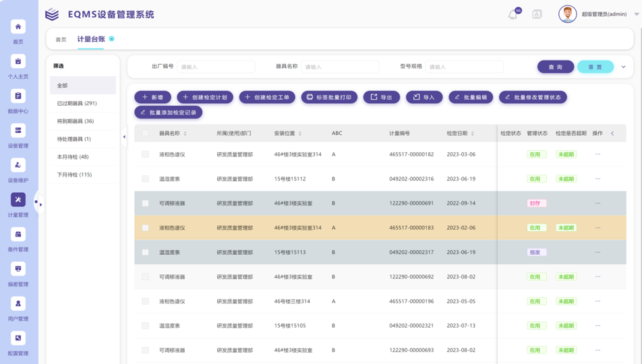Click the 出厂编号 input field
Viewport: 642px width, 364px height.
216,67
